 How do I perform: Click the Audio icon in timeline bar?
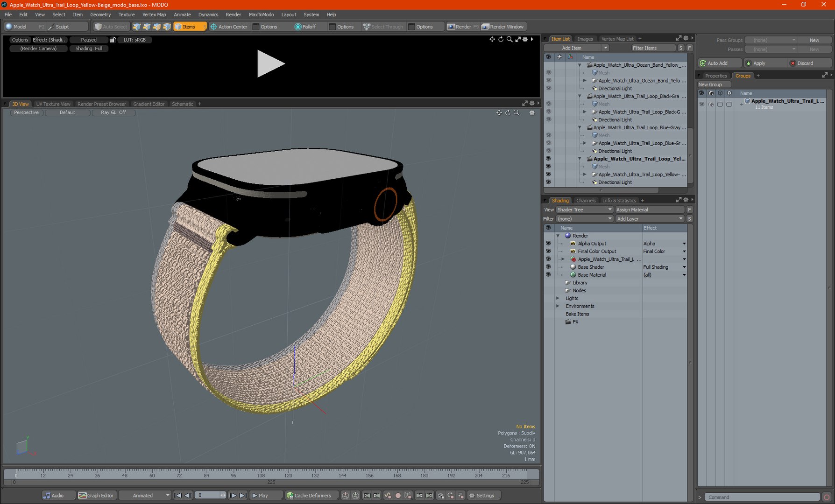pos(47,496)
